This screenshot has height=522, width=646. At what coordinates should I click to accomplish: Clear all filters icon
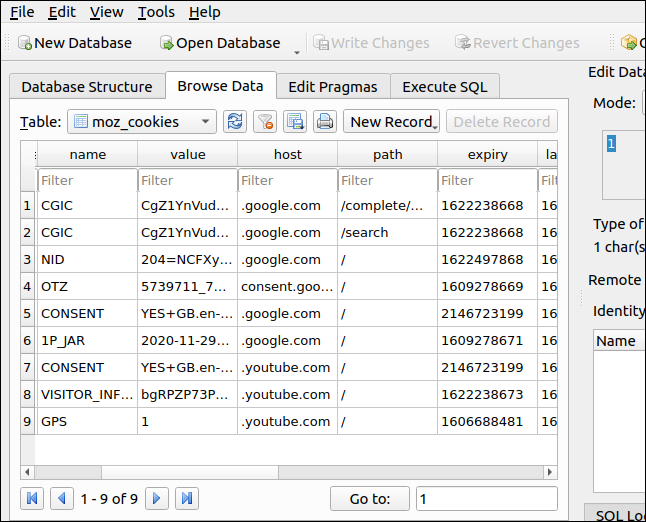265,122
